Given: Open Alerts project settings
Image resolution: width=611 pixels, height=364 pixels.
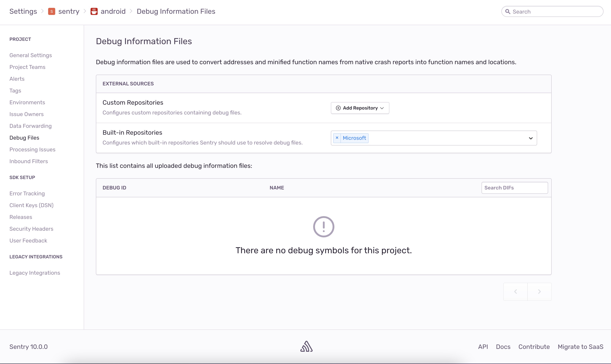Looking at the screenshot, I should tap(17, 79).
